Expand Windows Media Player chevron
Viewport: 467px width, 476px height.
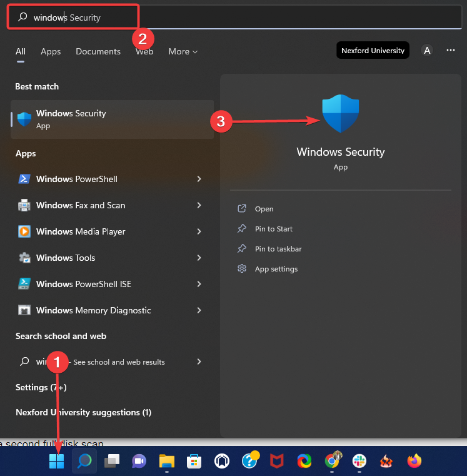click(x=199, y=231)
